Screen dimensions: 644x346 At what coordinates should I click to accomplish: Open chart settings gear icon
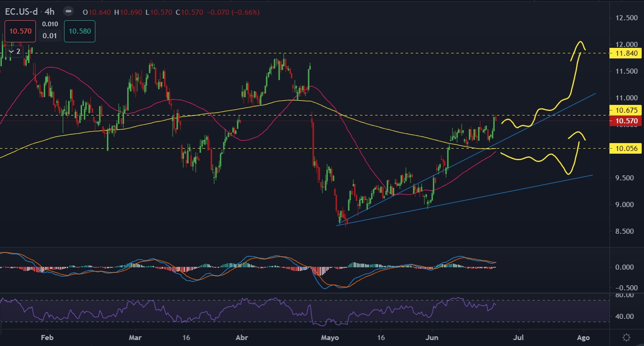tap(626, 337)
